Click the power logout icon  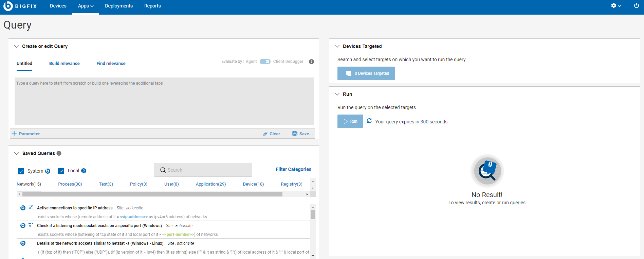coord(637,6)
